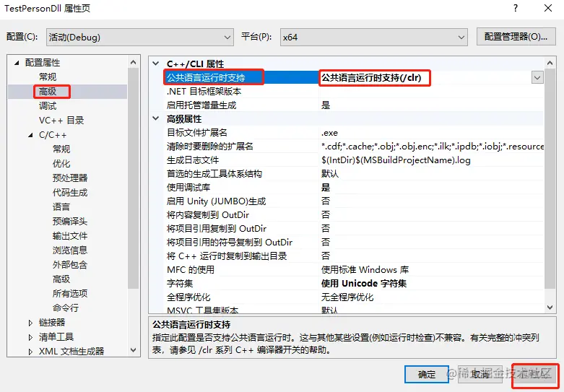This screenshot has height=392, width=564.
Task: Select 常规 under C/C++
Action: pos(61,149)
